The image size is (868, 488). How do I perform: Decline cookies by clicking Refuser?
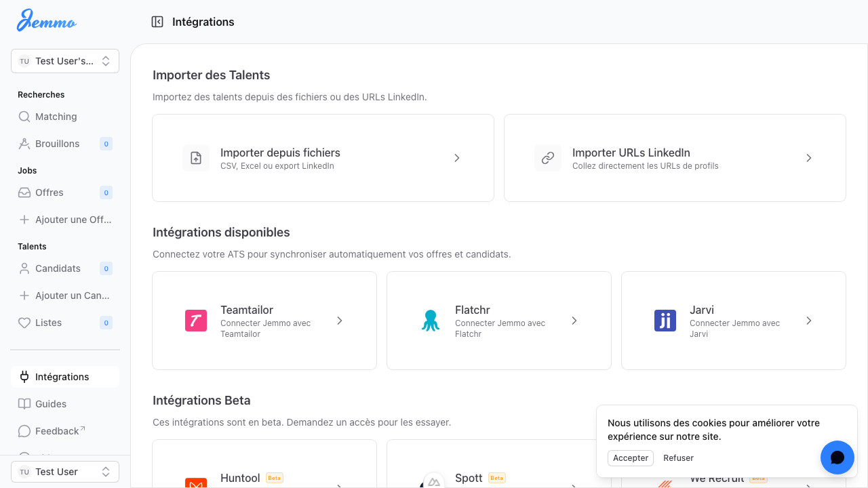pos(678,458)
